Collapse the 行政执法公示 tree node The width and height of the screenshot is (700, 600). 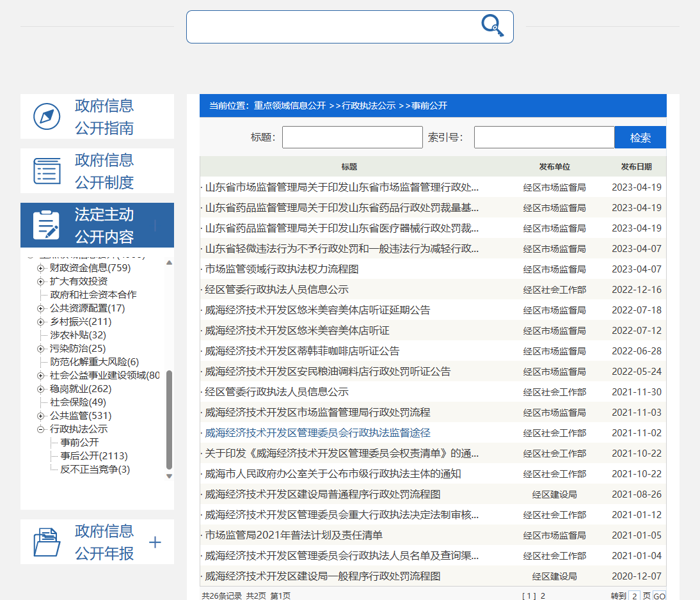pos(41,429)
